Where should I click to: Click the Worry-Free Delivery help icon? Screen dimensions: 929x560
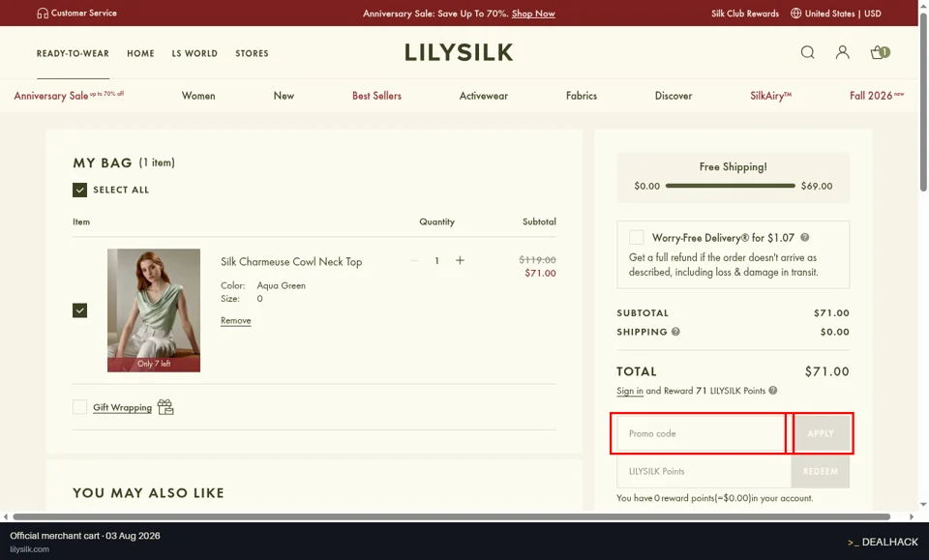804,237
